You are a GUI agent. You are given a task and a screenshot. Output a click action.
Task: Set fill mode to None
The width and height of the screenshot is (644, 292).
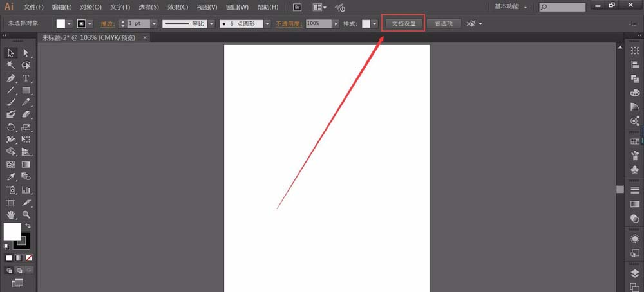[28, 258]
